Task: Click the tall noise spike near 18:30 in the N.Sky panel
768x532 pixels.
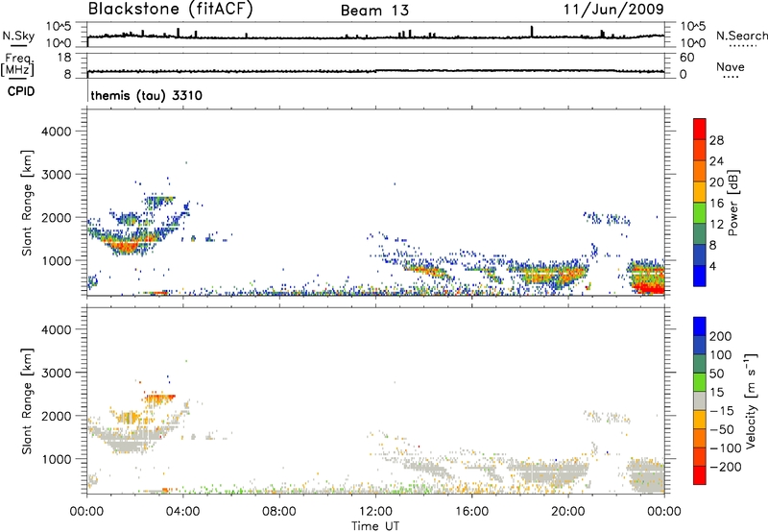Action: coord(532,31)
